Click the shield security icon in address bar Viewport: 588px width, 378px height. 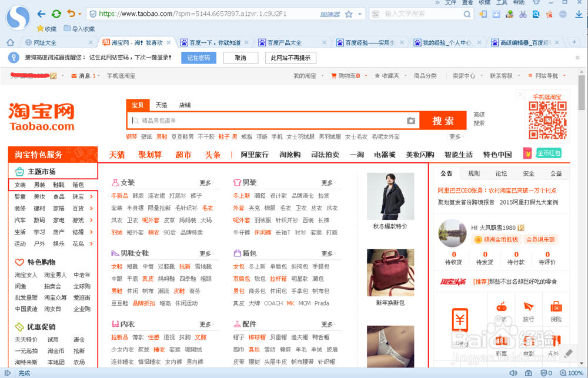93,14
